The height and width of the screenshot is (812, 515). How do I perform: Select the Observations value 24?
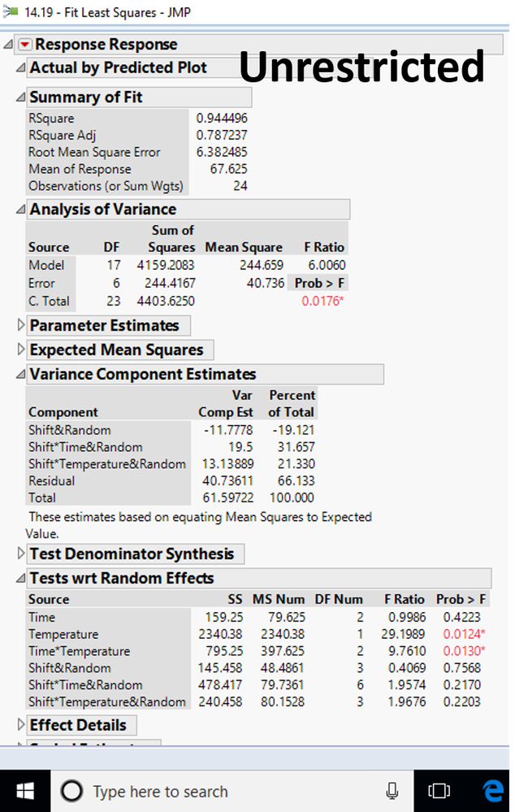240,186
